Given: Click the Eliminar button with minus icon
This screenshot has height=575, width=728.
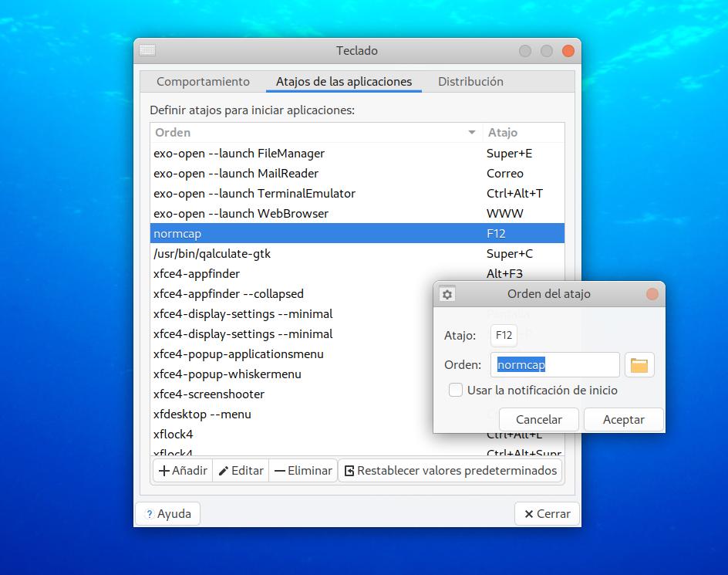Looking at the screenshot, I should tap(303, 470).
